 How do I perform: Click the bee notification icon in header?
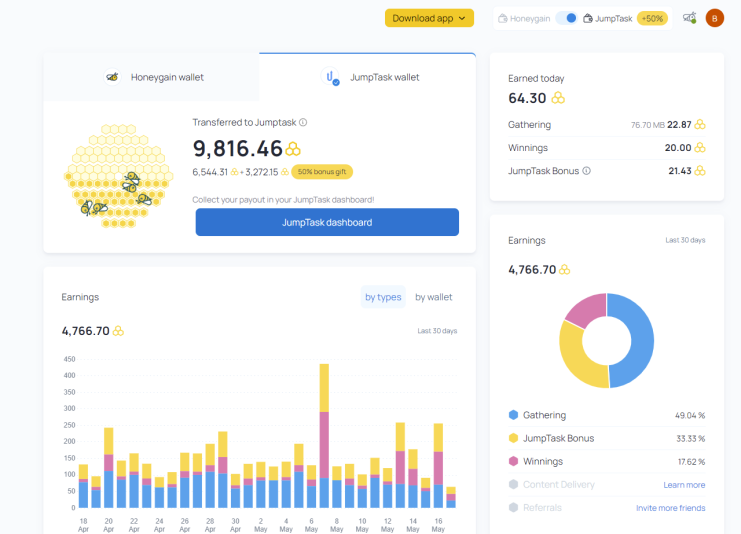click(689, 18)
